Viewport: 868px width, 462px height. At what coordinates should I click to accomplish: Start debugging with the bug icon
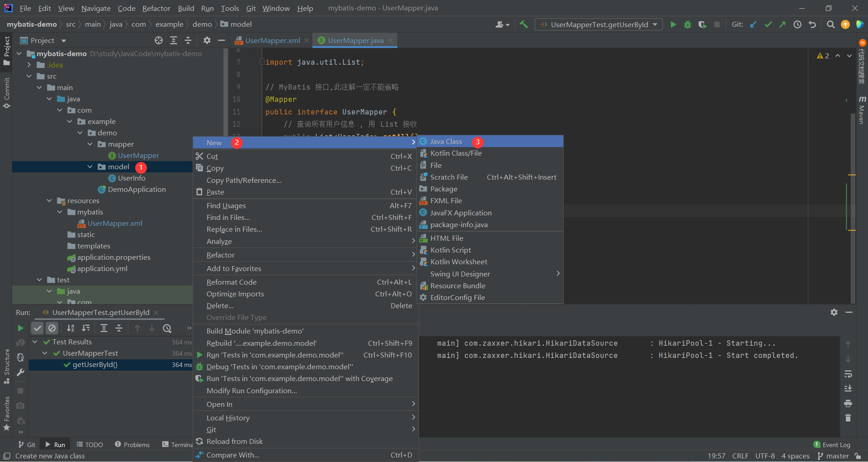point(688,24)
